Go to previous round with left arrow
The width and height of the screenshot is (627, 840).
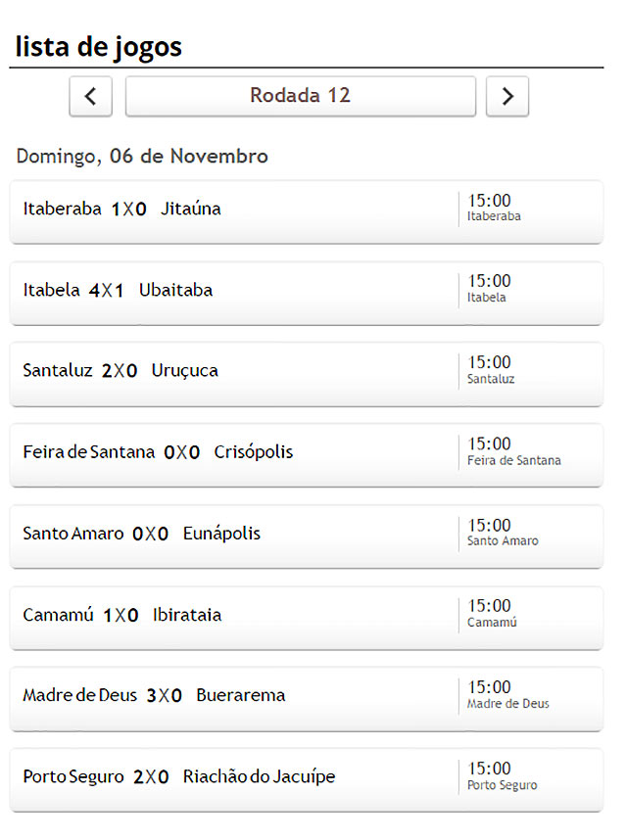click(x=90, y=96)
